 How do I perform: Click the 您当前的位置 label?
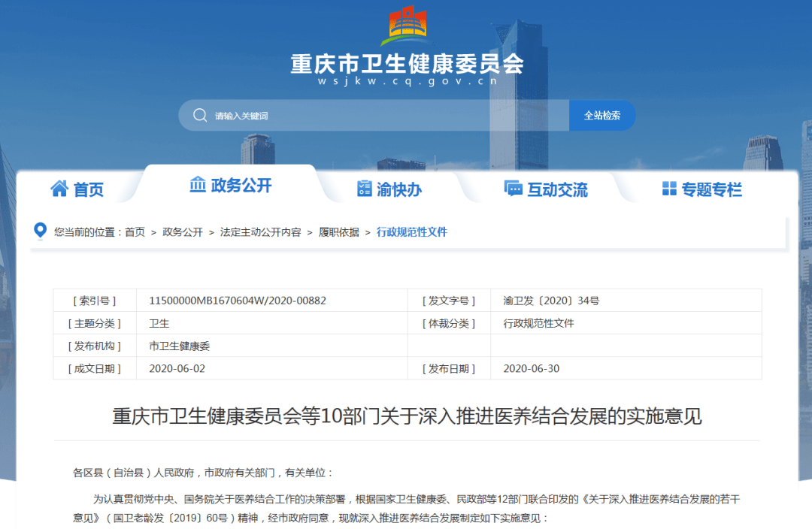pyautogui.click(x=87, y=232)
